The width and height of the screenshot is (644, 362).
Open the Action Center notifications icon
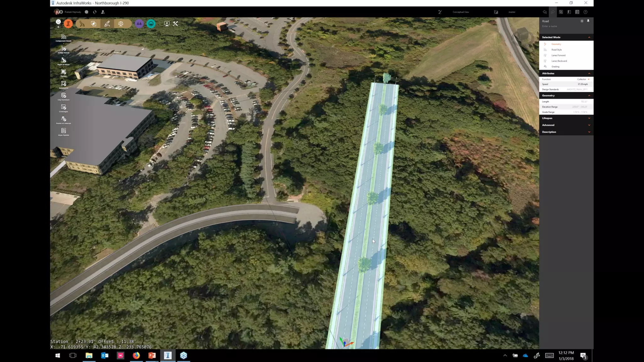pos(584,356)
